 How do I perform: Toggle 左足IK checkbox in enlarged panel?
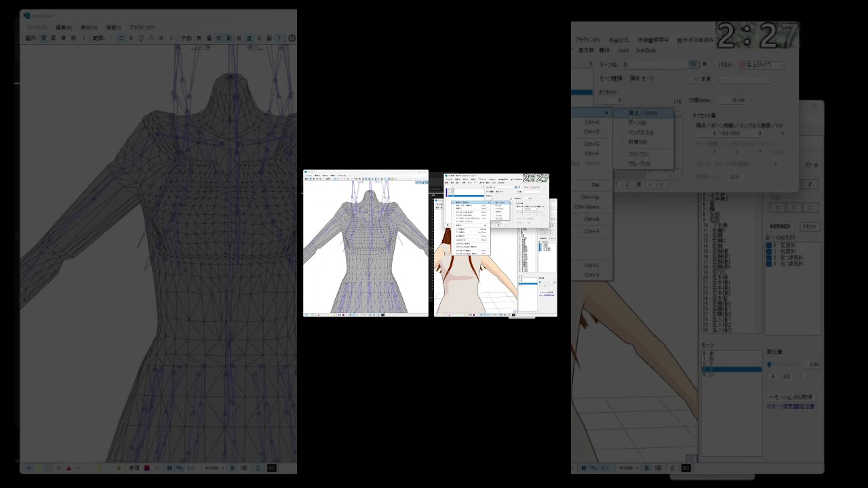(770, 245)
